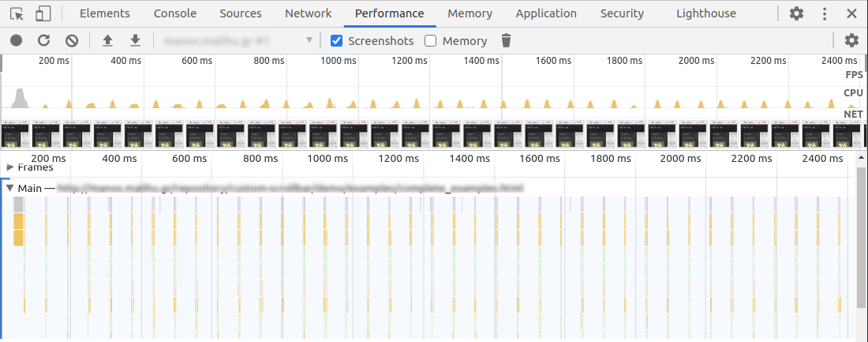Click the vertical scrollbar in flame chart
Image resolution: width=868 pixels, height=342 pixels.
861,237
